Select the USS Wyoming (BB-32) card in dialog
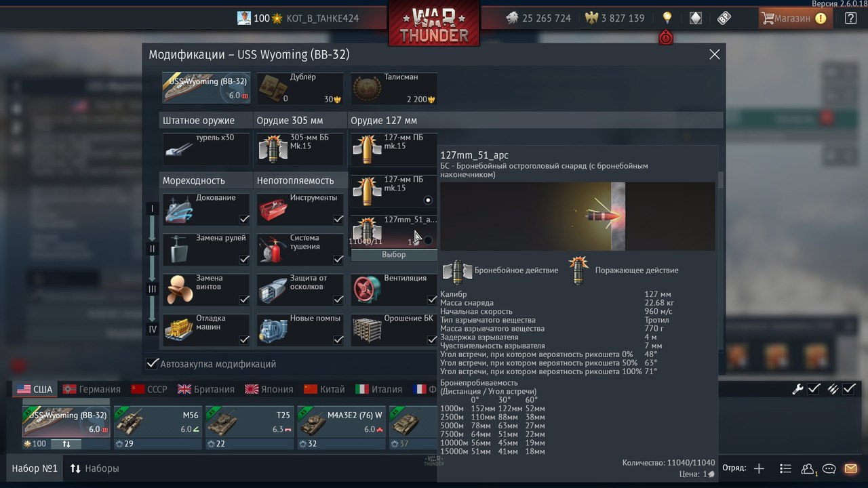 point(206,88)
